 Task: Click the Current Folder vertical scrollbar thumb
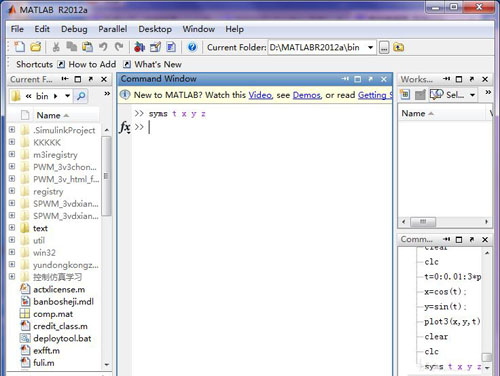click(x=106, y=176)
